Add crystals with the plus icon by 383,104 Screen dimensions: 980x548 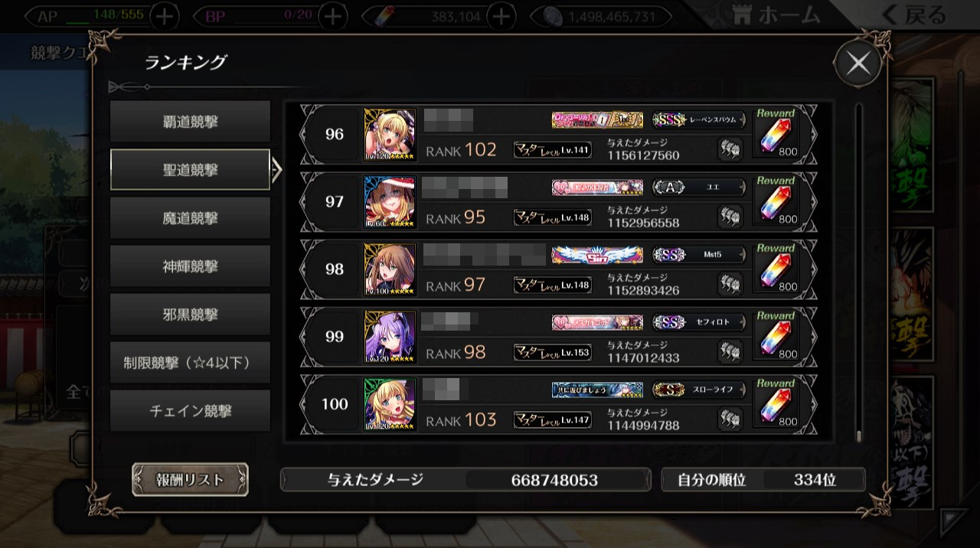tap(500, 15)
